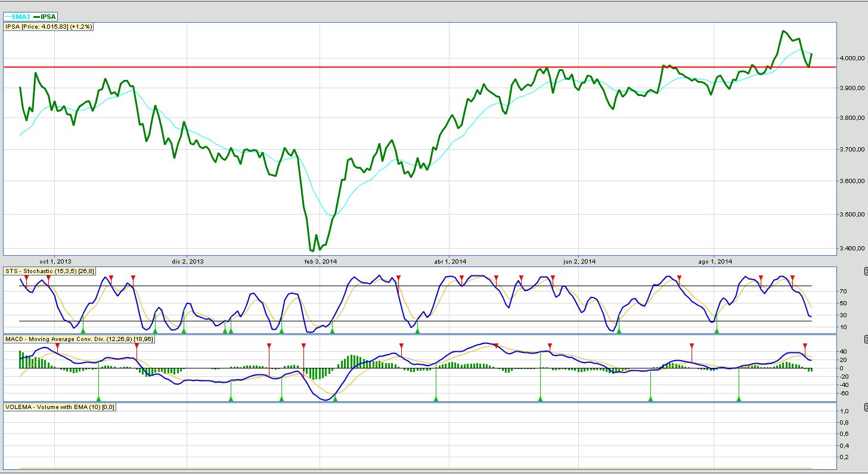Click the 0,6 value on VOLEMA axis
Viewport: 868px width, 474px height.
(x=844, y=434)
